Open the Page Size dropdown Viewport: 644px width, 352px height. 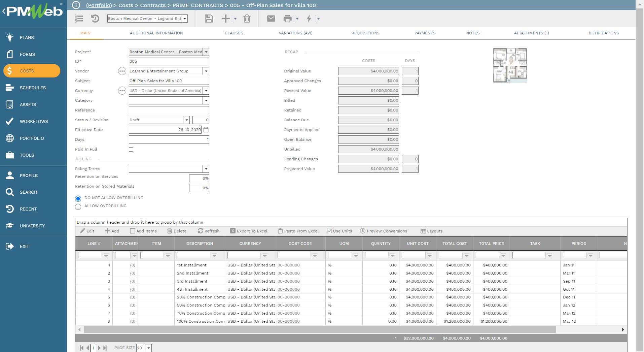[148, 348]
